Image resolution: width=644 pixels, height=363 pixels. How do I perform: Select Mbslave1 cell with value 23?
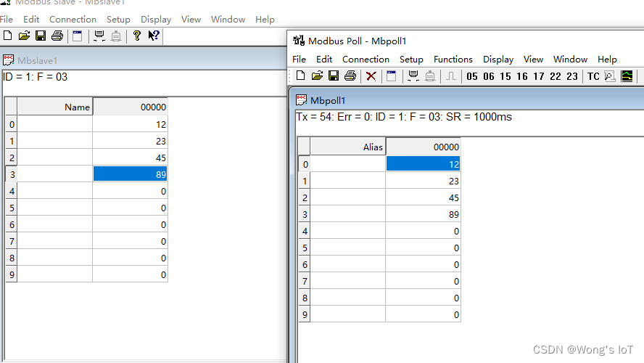coord(130,141)
